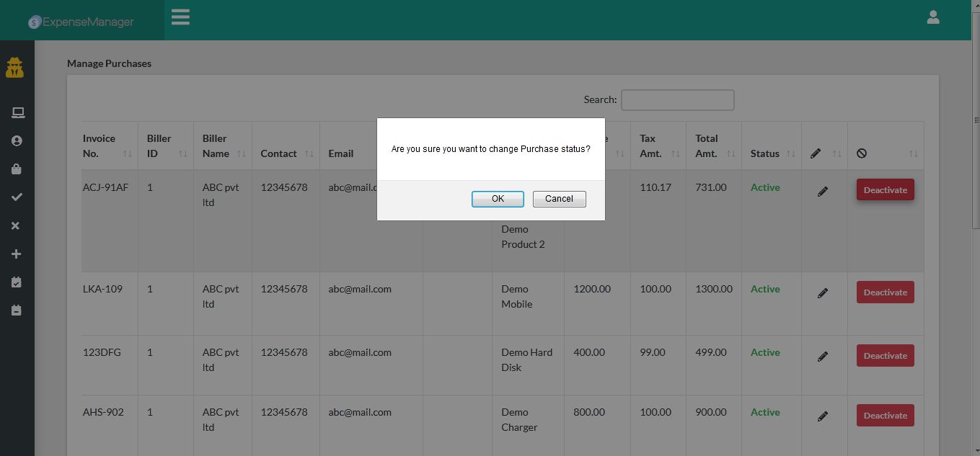
Task: Sort table by Invoice No. column
Action: (x=108, y=146)
